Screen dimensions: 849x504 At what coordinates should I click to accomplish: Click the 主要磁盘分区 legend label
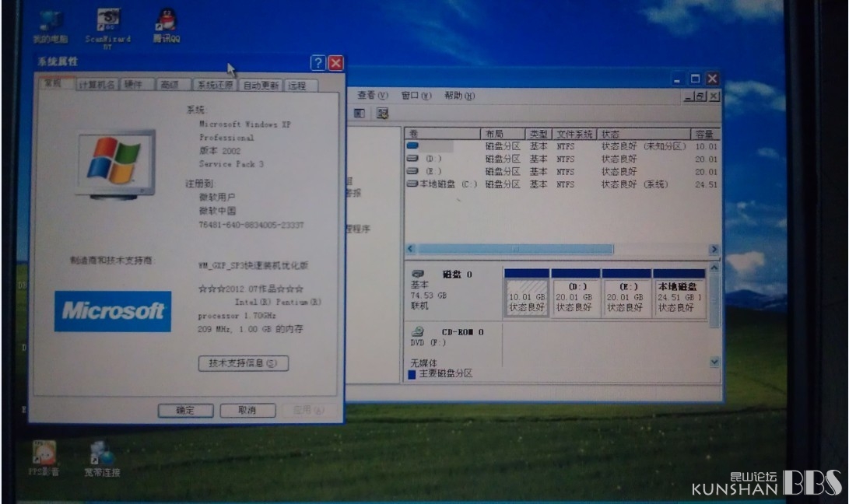point(446,373)
